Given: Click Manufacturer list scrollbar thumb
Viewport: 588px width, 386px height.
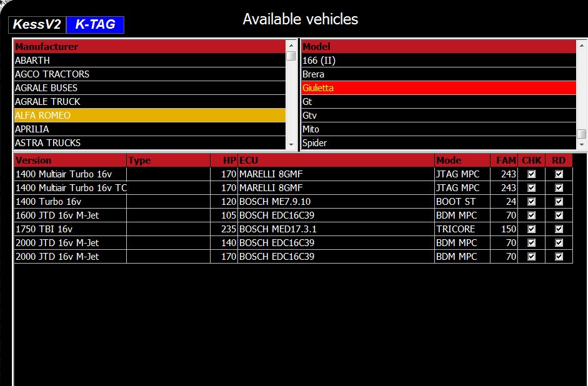Looking at the screenshot, I should [x=291, y=56].
